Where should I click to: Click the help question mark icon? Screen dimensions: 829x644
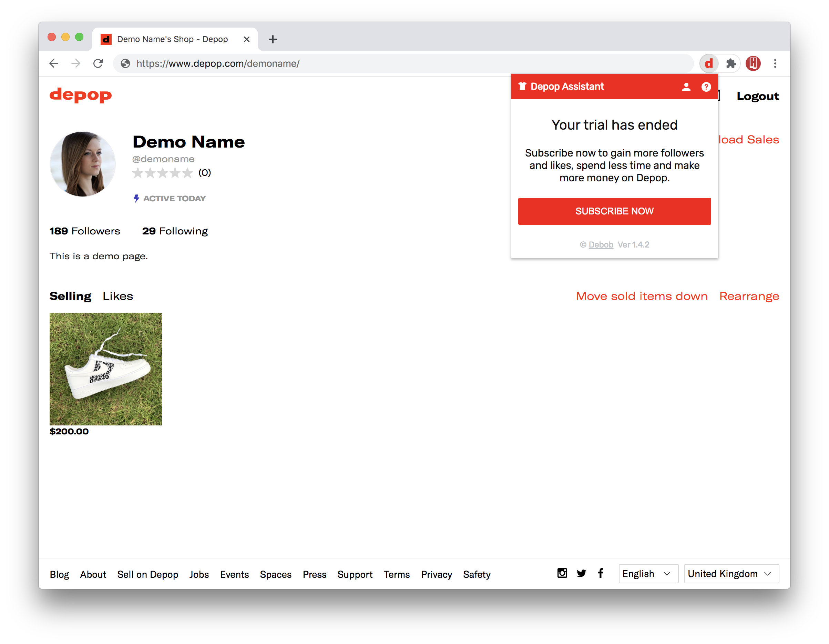tap(706, 87)
